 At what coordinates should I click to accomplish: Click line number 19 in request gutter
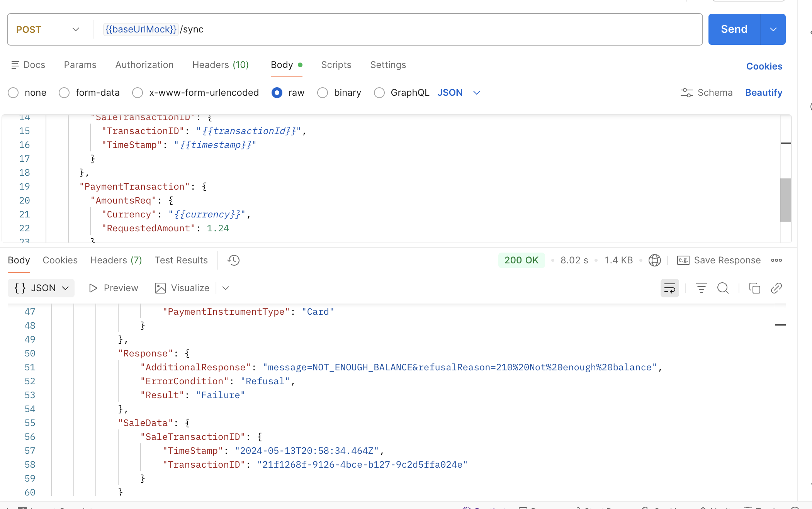24,187
